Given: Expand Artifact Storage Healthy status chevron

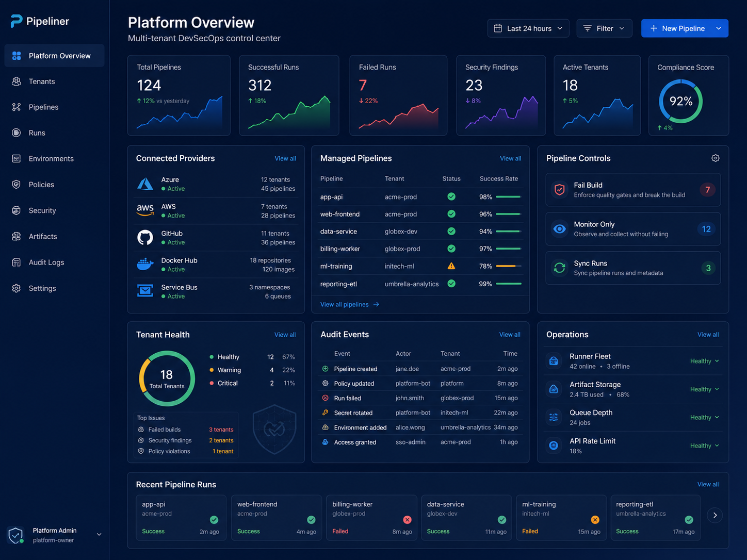Looking at the screenshot, I should click(717, 389).
